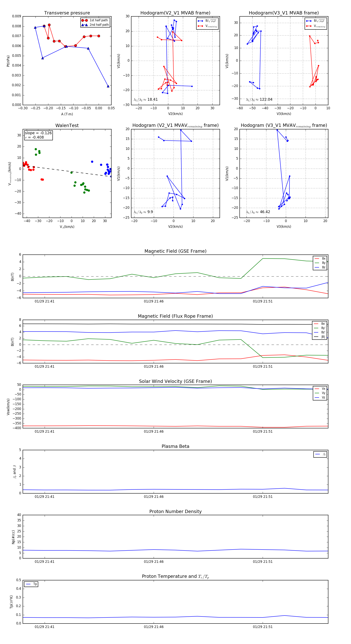Click the 'r = -0.408' annotation
Screen dimensions: 351x644
35,137
